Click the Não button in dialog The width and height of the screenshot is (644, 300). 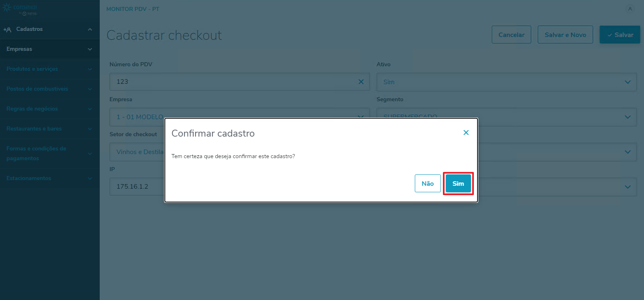click(427, 183)
